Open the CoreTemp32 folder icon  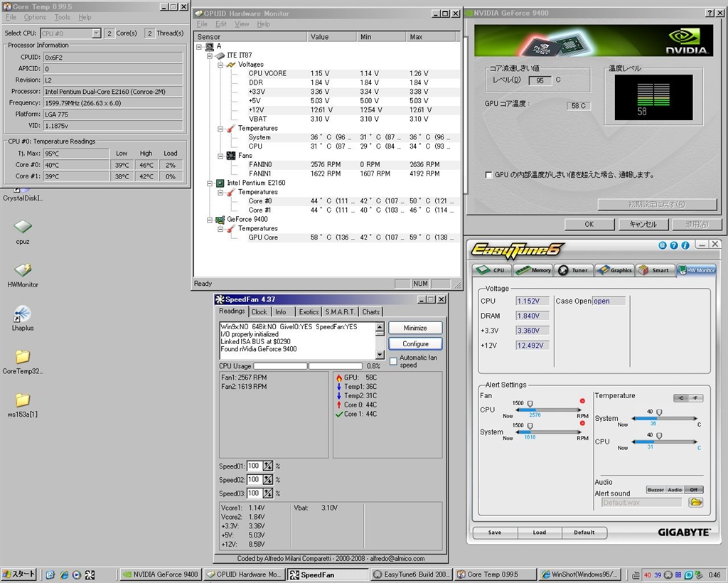point(23,357)
